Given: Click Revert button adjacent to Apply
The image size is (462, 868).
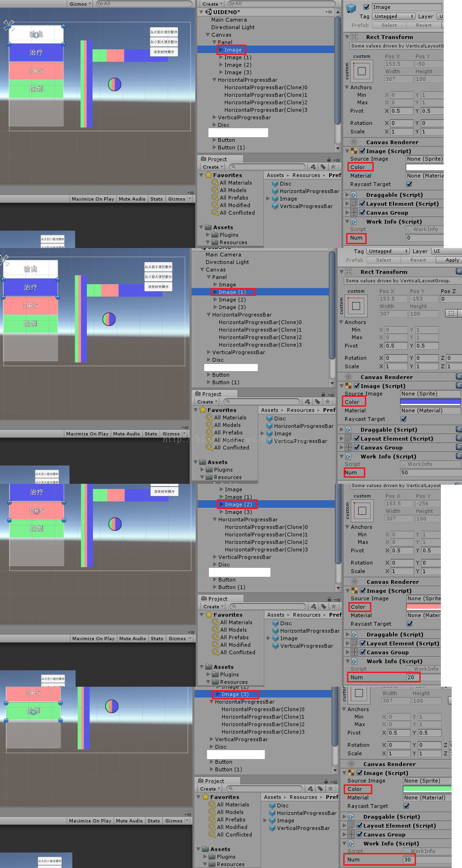Looking at the screenshot, I should [418, 260].
